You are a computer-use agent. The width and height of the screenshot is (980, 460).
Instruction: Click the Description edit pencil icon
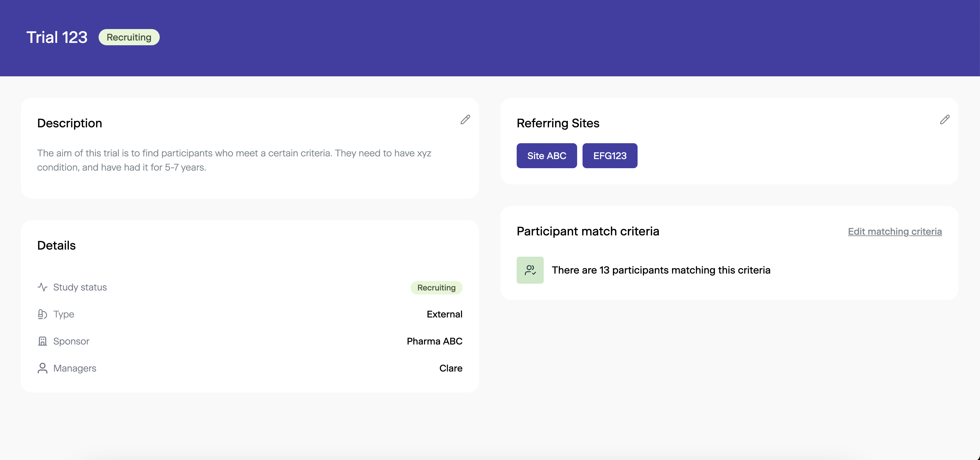click(465, 120)
